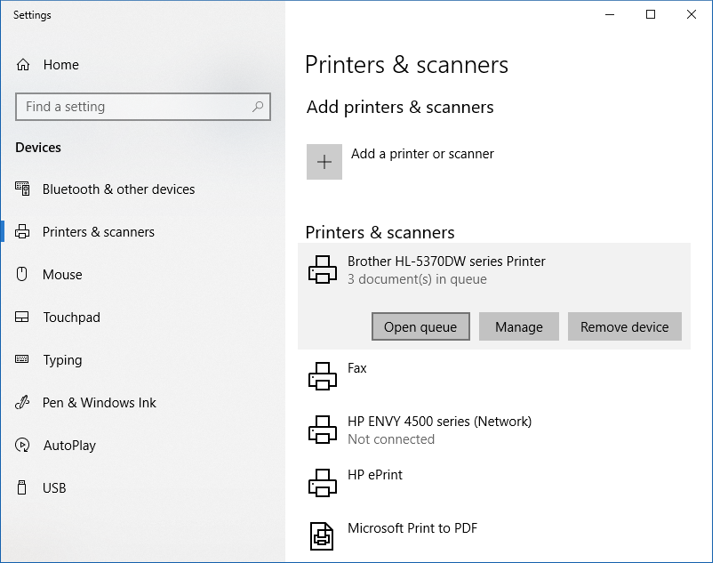
Task: Click the Remove device button
Action: coord(624,326)
